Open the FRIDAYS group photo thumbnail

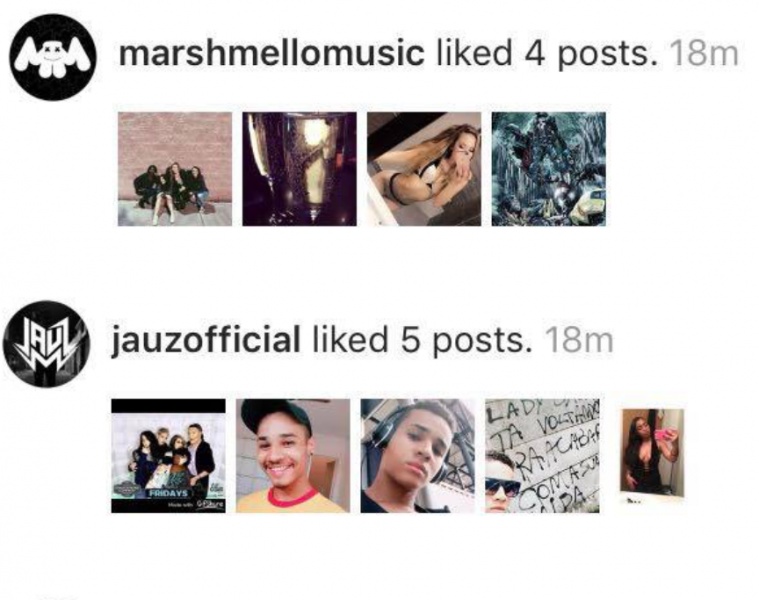point(168,456)
